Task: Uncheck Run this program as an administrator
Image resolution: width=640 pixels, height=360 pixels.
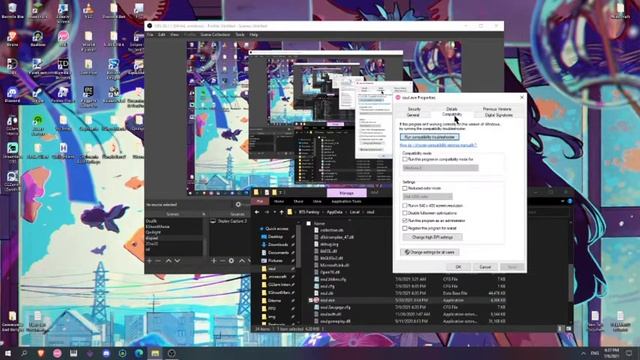Action: point(405,221)
